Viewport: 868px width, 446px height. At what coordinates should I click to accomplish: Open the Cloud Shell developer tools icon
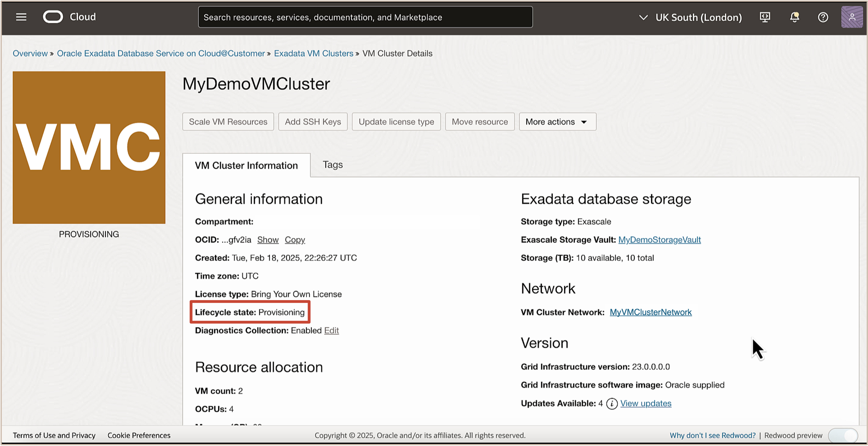765,17
